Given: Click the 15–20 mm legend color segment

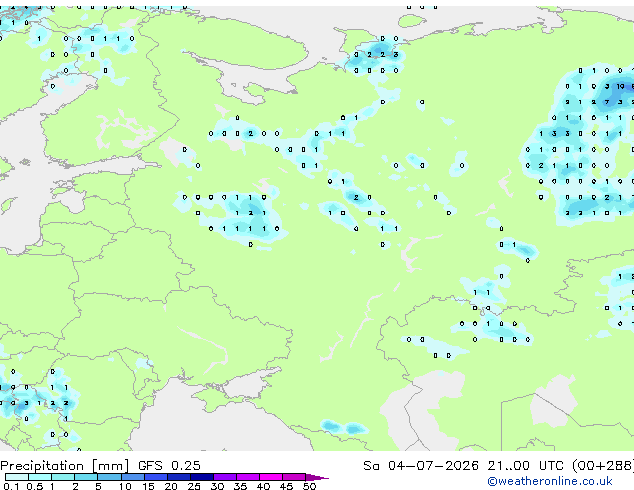Looking at the screenshot, I should 156,477.
